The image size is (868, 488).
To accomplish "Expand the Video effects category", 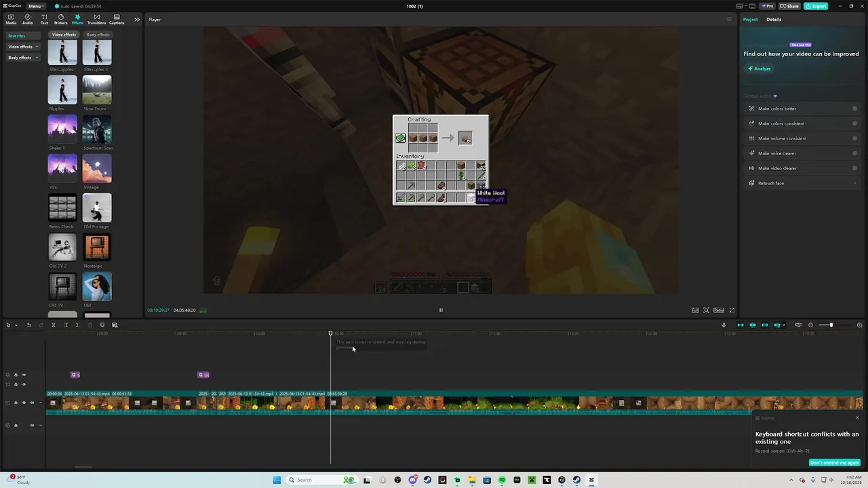I will coord(23,47).
